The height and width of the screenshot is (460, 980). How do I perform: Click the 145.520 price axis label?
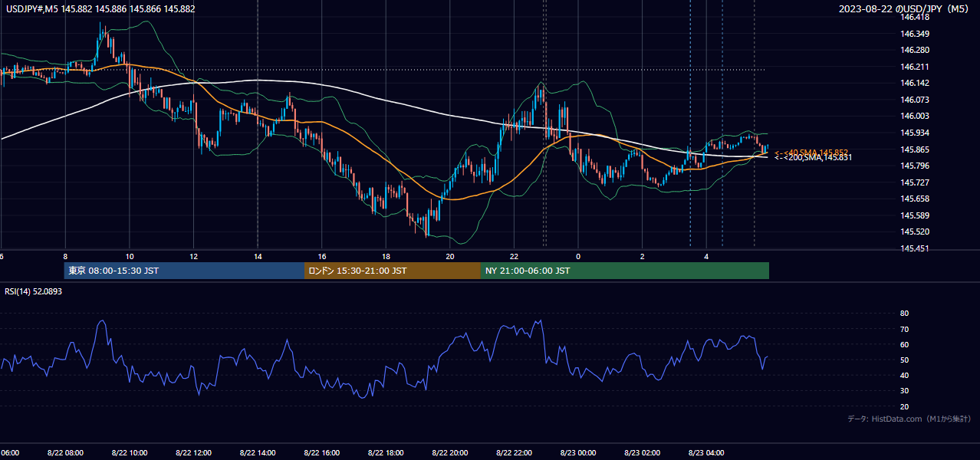click(915, 232)
